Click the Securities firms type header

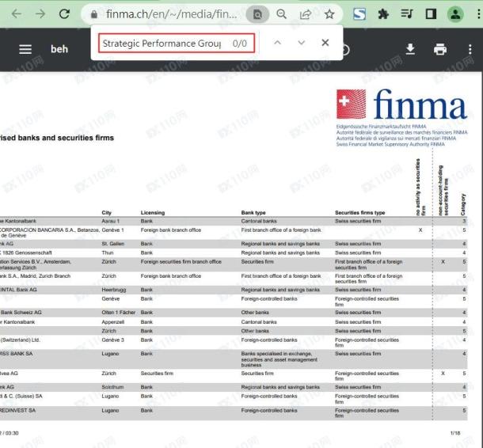[x=360, y=213]
